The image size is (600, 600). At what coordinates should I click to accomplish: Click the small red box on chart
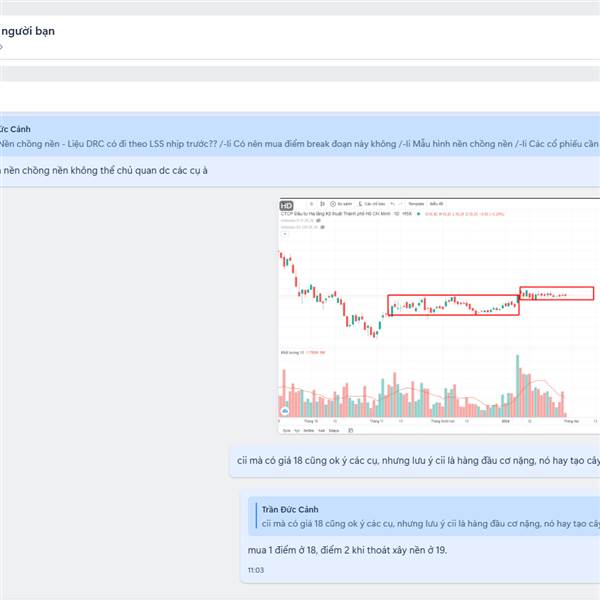tap(557, 293)
